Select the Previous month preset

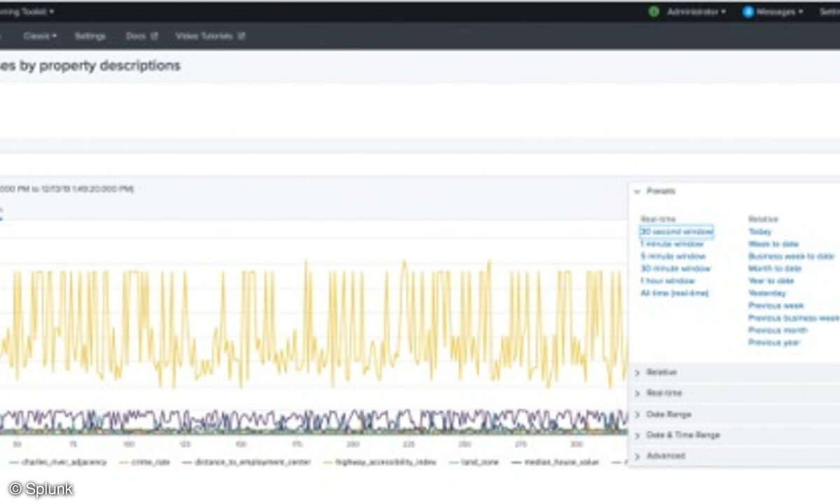[778, 330]
